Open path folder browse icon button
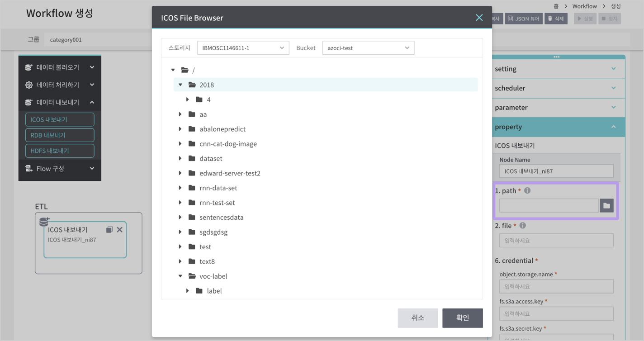The image size is (644, 341). pos(607,206)
